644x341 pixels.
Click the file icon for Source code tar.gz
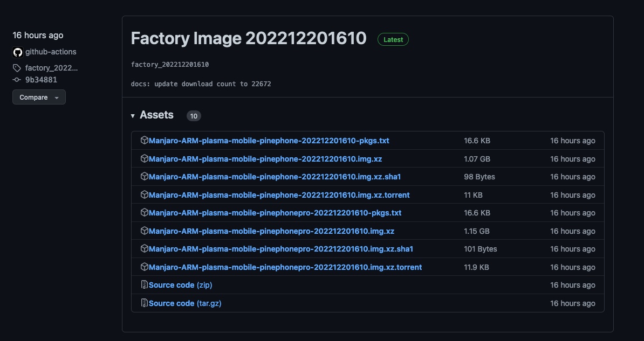[x=144, y=303]
